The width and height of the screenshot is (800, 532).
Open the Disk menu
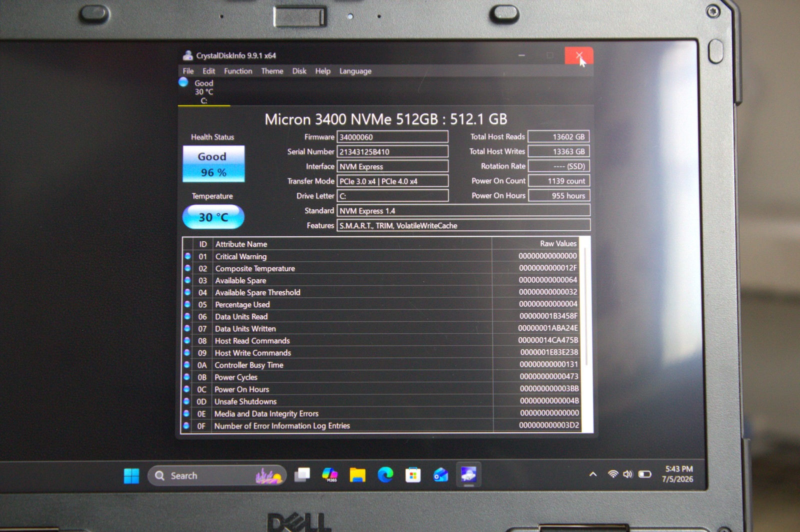(x=299, y=71)
